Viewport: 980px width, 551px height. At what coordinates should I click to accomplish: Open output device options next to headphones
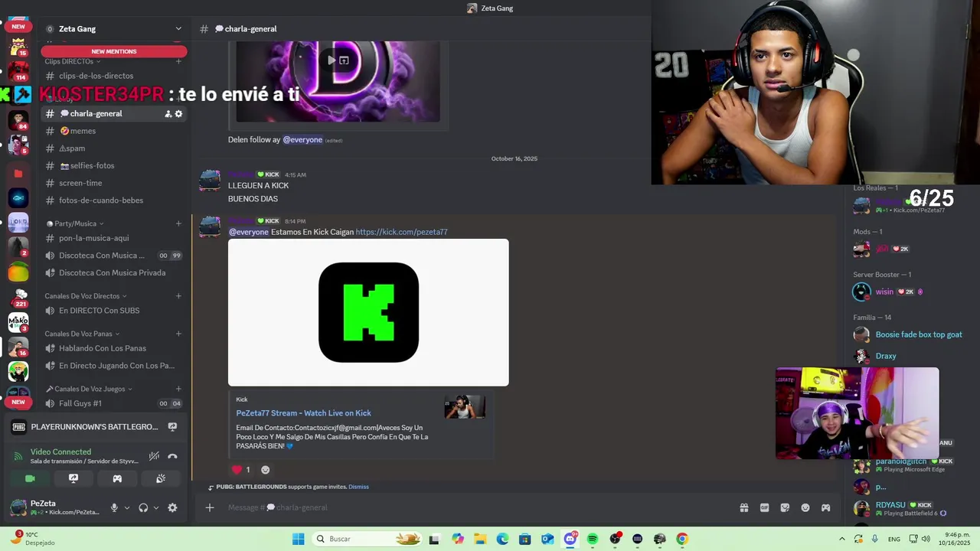(x=156, y=507)
